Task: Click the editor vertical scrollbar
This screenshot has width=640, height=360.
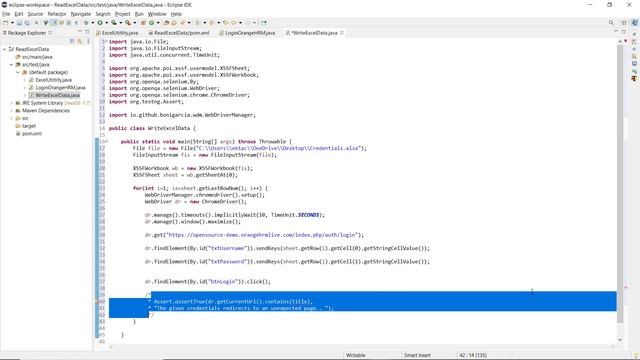Action: [x=620, y=184]
